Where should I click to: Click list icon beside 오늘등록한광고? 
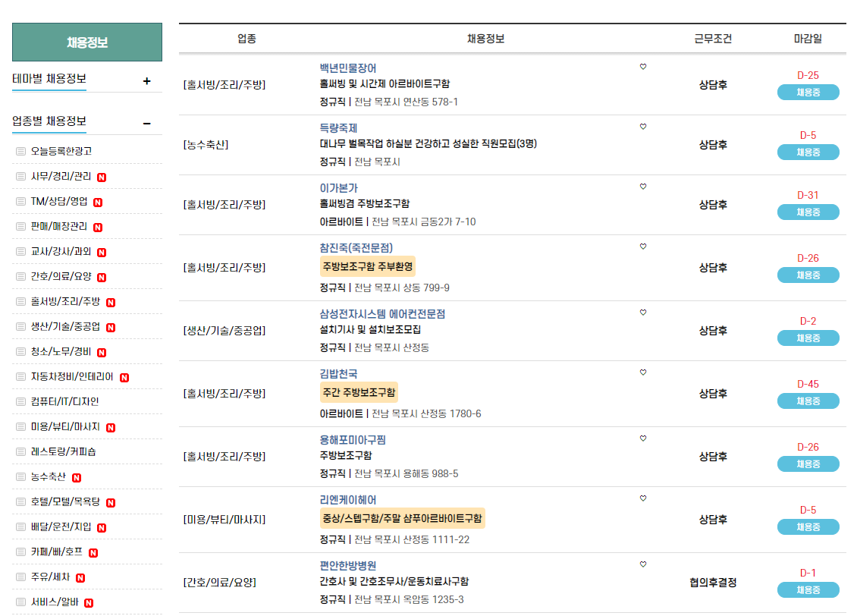[20, 152]
